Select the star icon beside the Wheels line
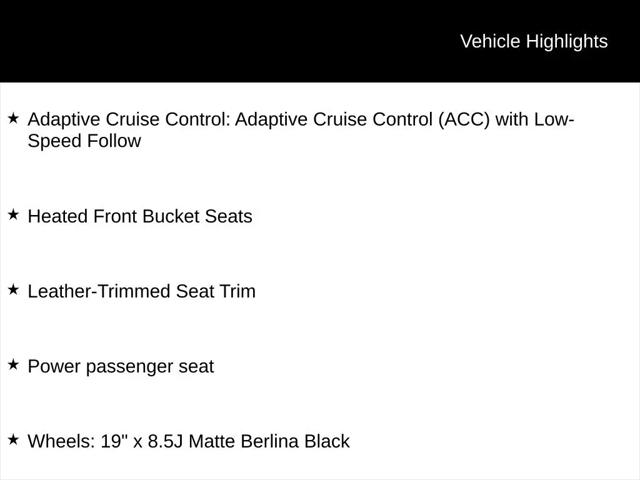Screen dimensions: 640x480 pos(13,440)
